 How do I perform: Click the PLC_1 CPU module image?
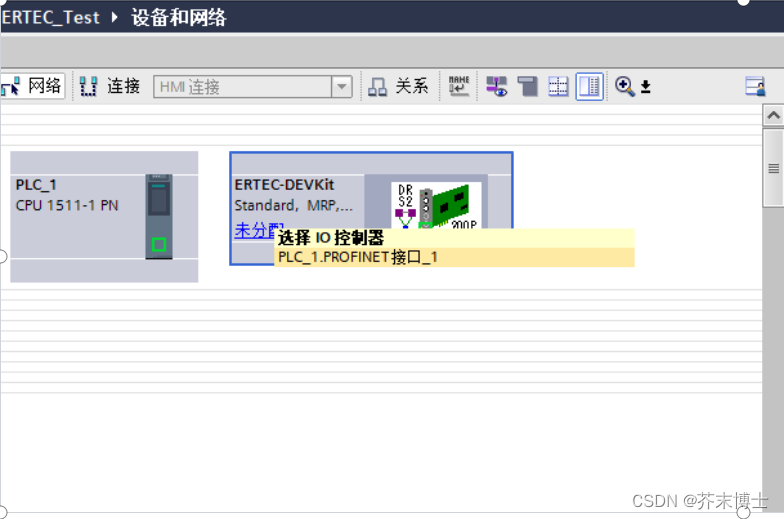coord(159,216)
